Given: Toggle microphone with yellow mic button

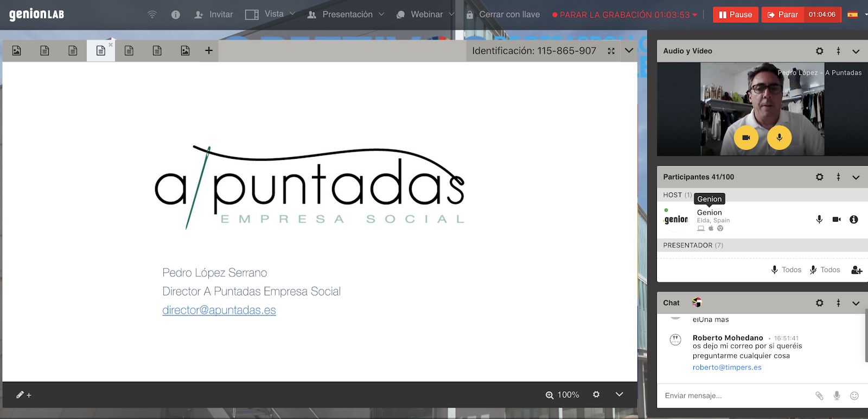Looking at the screenshot, I should coord(780,138).
